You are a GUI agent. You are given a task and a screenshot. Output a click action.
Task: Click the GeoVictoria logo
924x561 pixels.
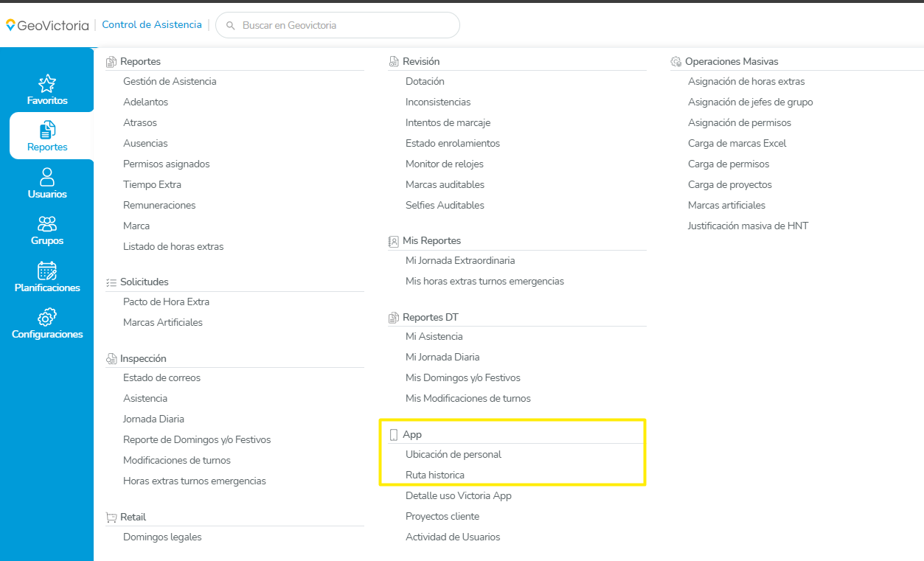click(47, 25)
